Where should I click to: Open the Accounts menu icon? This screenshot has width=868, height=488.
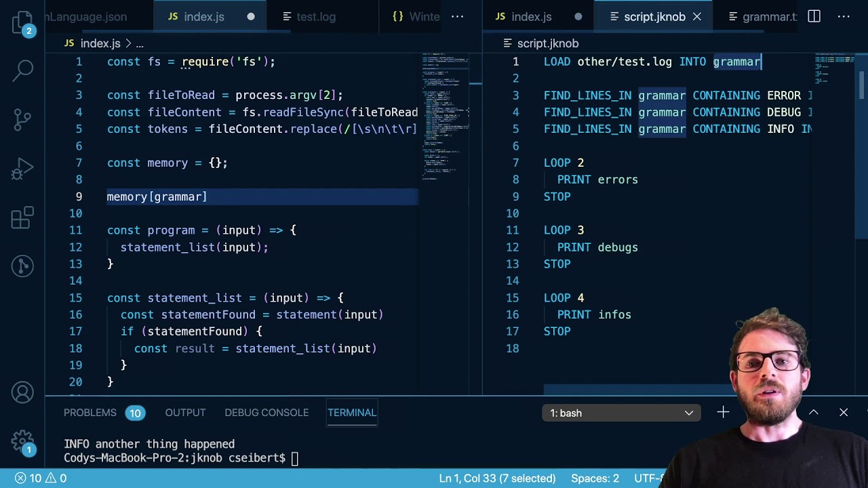(22, 392)
